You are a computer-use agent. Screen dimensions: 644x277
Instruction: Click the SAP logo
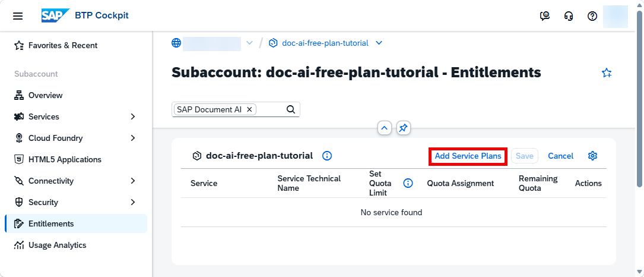[55, 15]
